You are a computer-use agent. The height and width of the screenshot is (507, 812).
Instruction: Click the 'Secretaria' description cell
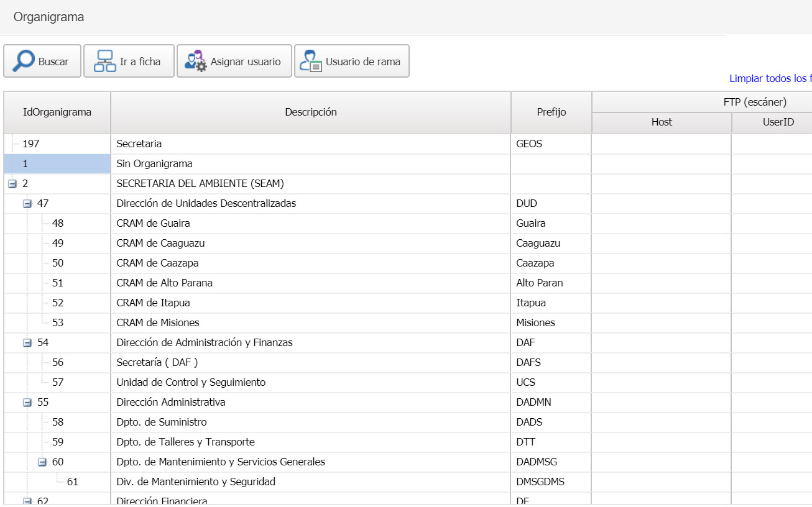(x=311, y=144)
